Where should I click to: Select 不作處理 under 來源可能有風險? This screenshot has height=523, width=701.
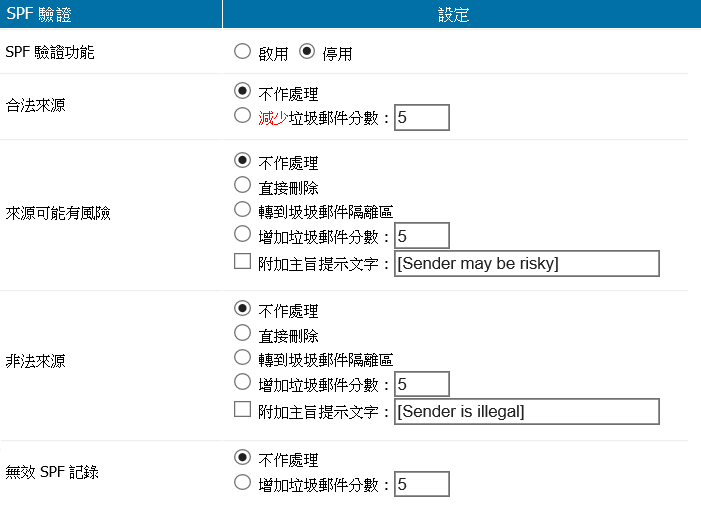(x=242, y=160)
